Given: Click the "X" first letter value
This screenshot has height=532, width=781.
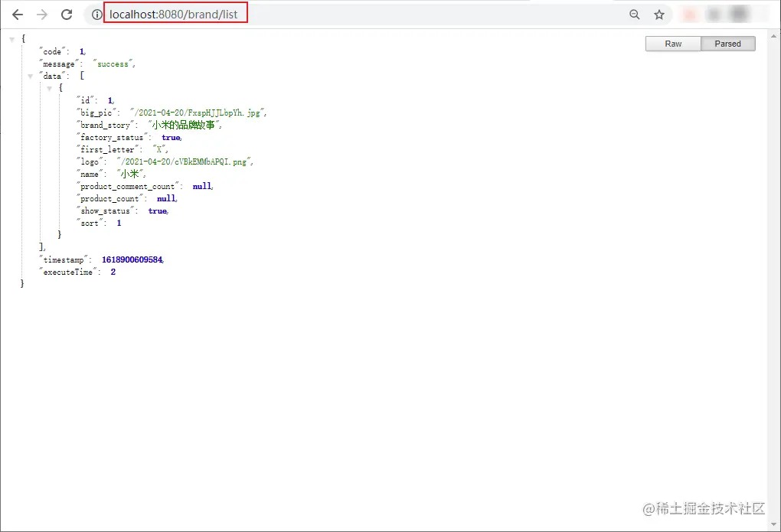Looking at the screenshot, I should pyautogui.click(x=159, y=149).
